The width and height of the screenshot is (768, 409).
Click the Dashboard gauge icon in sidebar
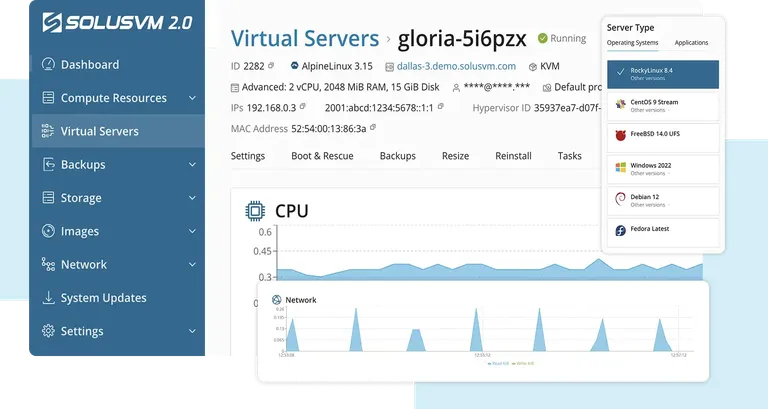click(x=48, y=65)
